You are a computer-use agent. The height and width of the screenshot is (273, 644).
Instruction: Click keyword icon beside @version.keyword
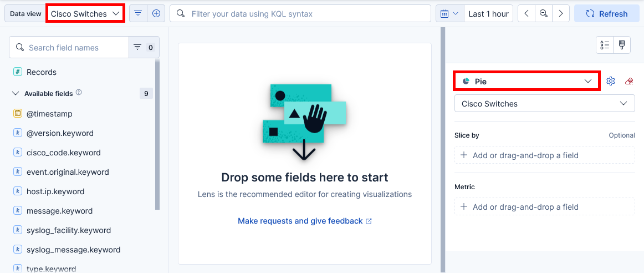click(x=17, y=133)
